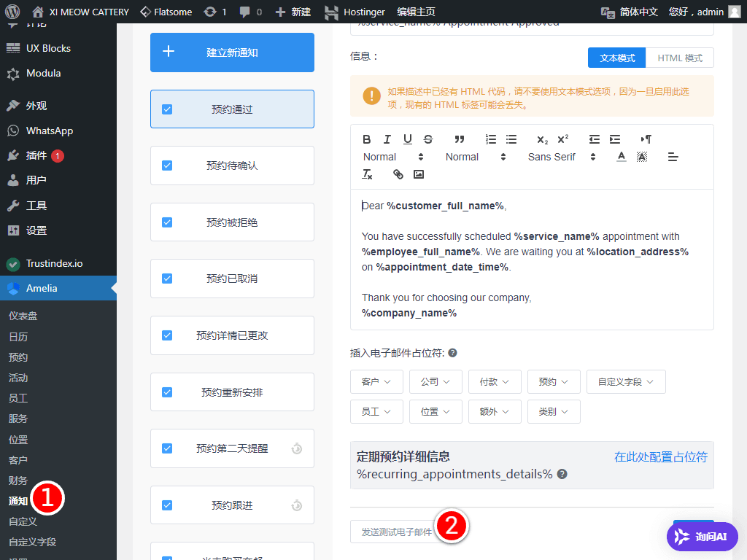
Task: Open the text color picker
Action: tap(621, 156)
